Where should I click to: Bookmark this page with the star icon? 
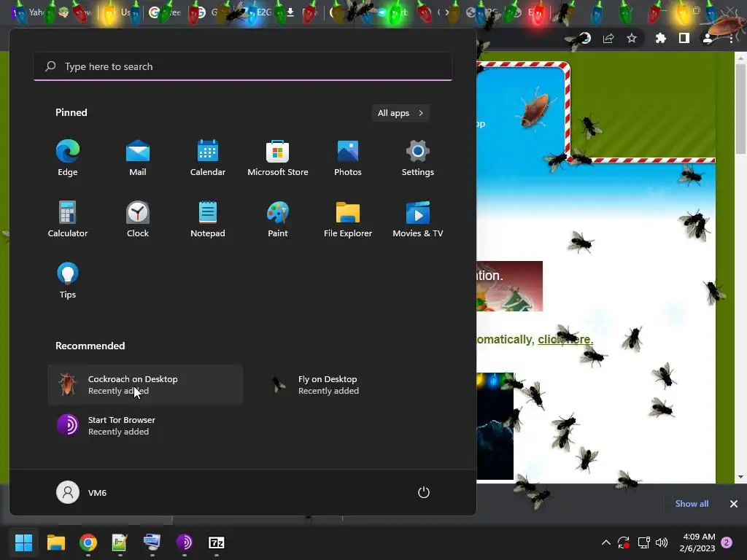coord(632,38)
